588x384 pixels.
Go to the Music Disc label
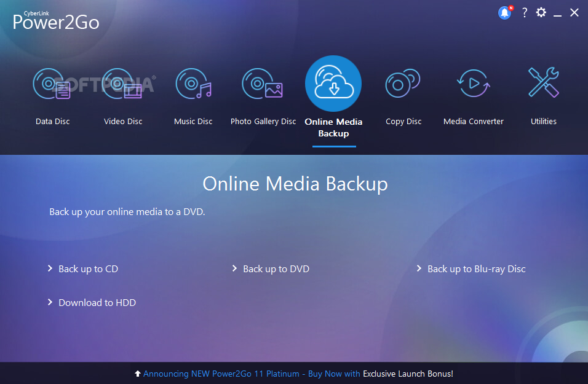(193, 122)
